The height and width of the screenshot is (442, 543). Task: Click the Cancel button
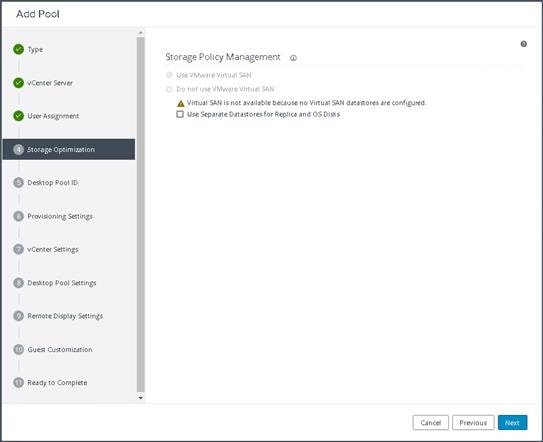point(430,423)
